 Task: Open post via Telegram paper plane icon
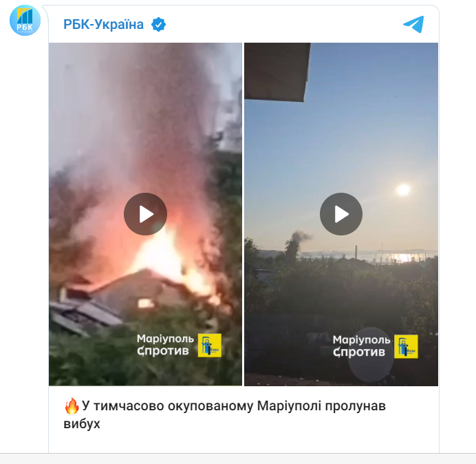(x=413, y=24)
